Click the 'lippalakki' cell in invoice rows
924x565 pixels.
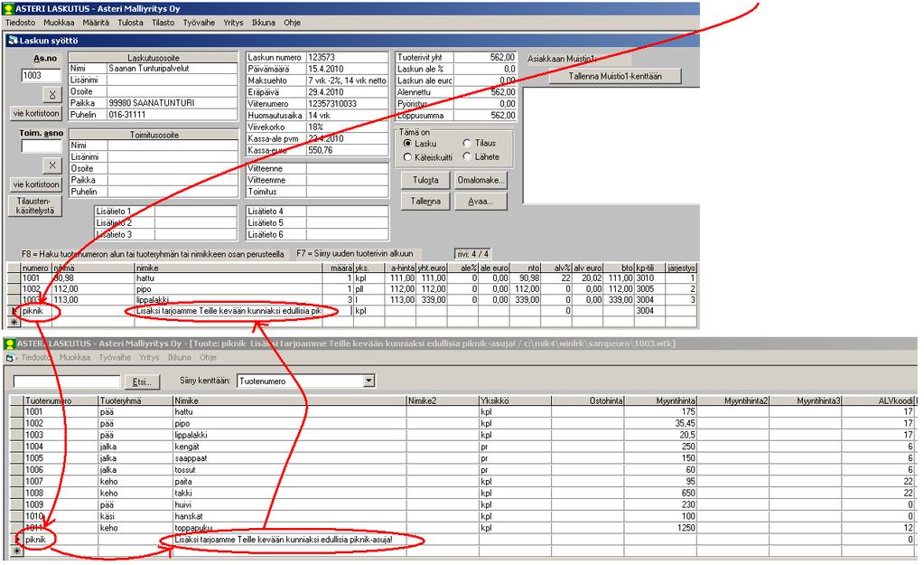[x=228, y=299]
